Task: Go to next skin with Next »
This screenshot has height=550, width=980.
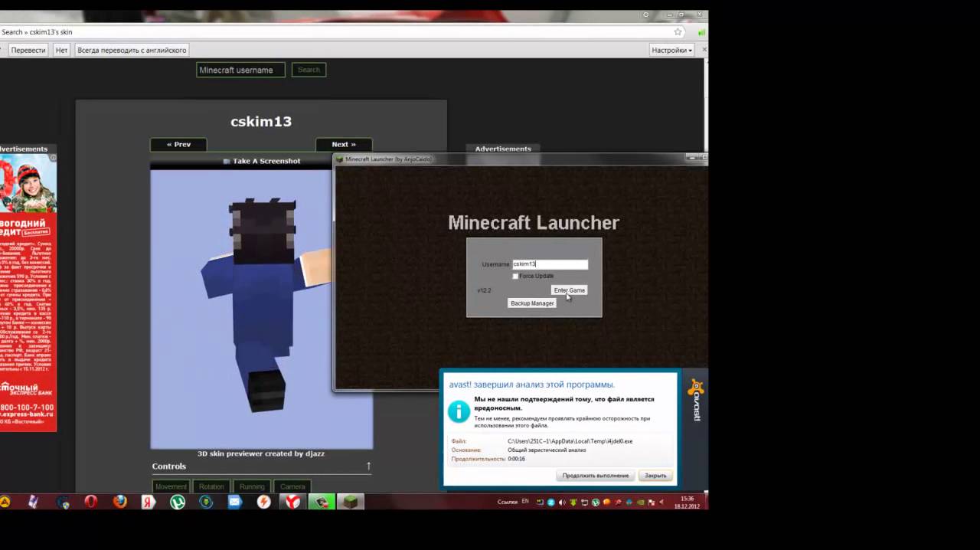Action: point(344,144)
